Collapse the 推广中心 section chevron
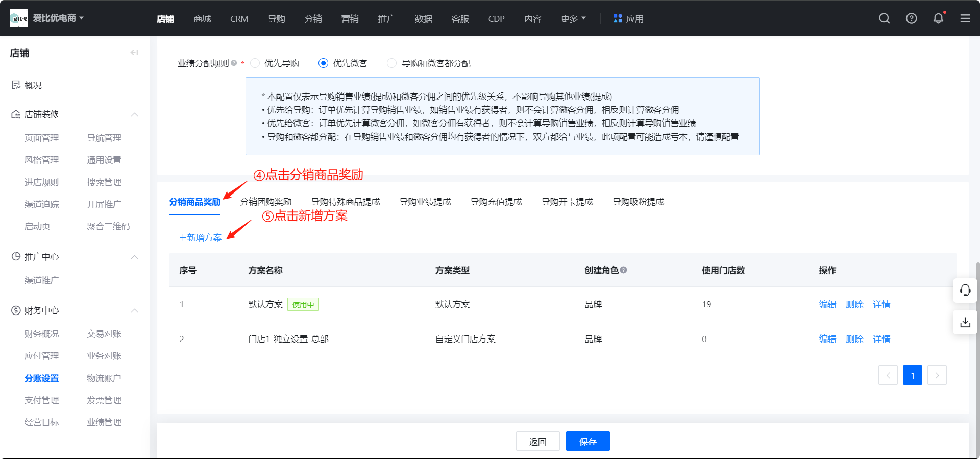 pos(135,257)
